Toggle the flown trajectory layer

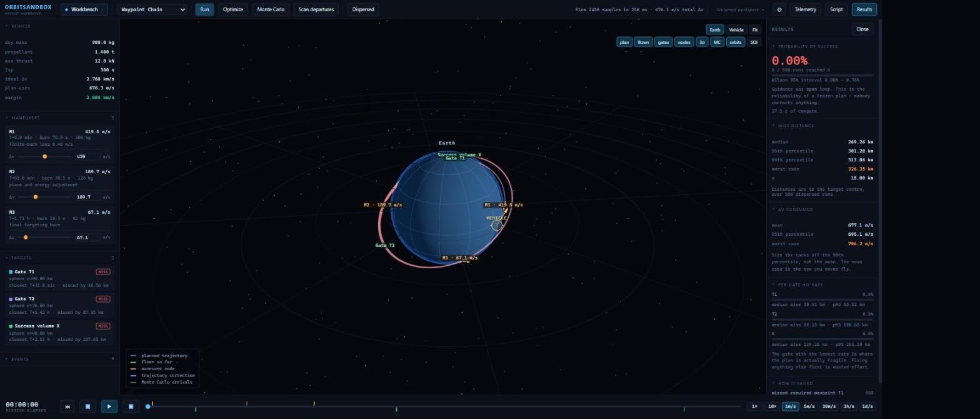coord(643,42)
